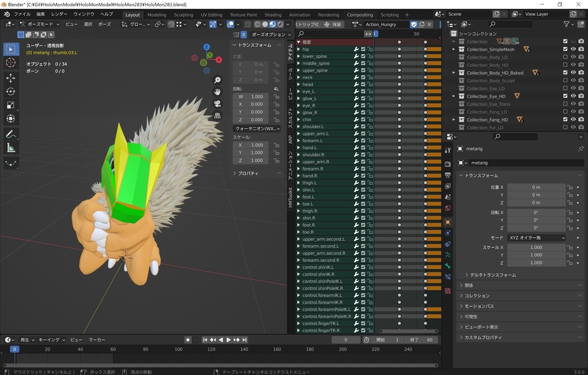Screen dimensions: 588x375
Task: Switch to the Modeling workspace tab
Action: (157, 15)
